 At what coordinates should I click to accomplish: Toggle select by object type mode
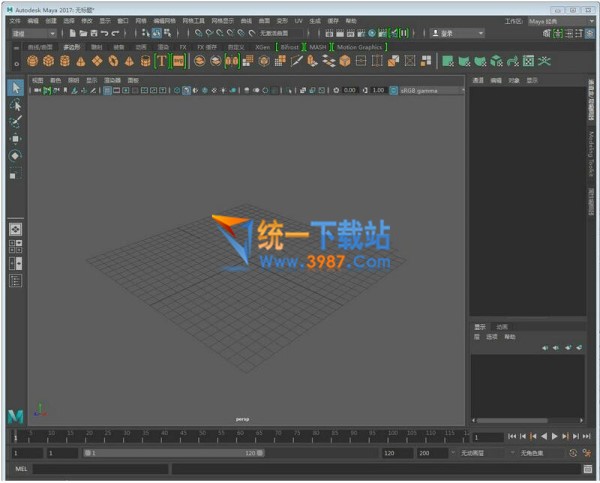pos(157,33)
